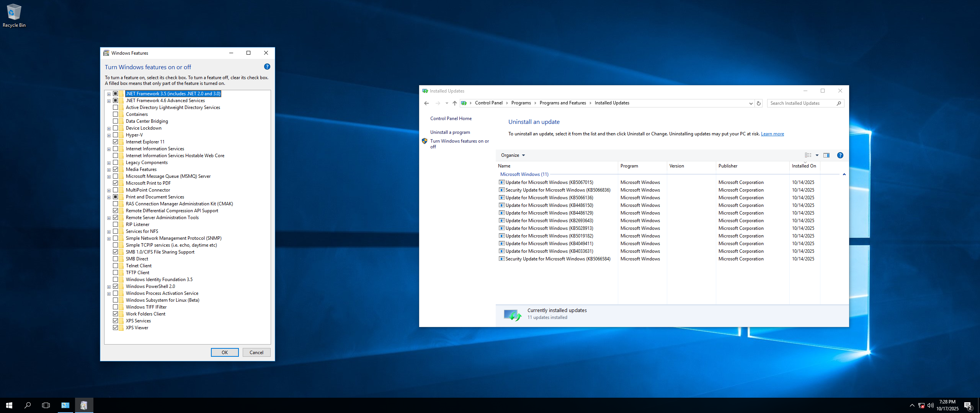The height and width of the screenshot is (413, 980).
Task: Expand the Hyper-V tree node
Action: pyautogui.click(x=109, y=135)
